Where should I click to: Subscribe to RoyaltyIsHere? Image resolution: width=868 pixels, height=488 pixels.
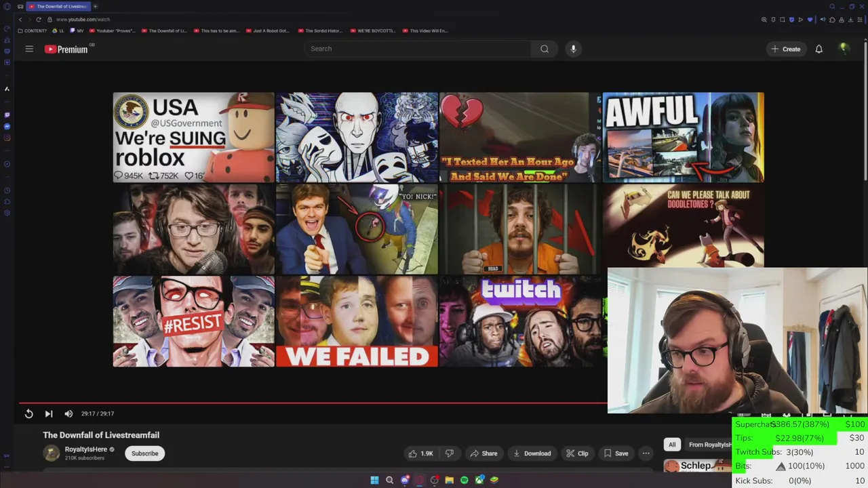pos(144,453)
